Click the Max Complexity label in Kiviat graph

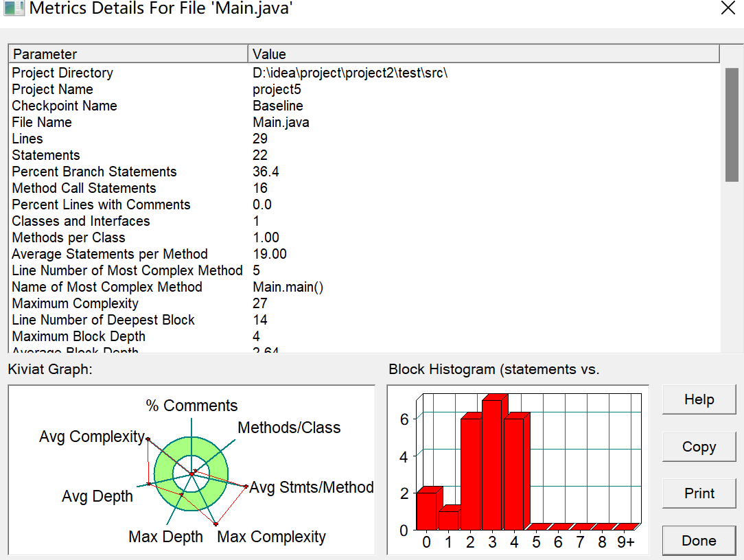[271, 537]
